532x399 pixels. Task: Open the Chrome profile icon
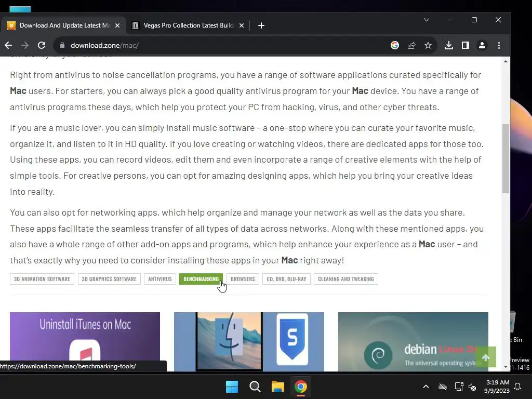482,45
